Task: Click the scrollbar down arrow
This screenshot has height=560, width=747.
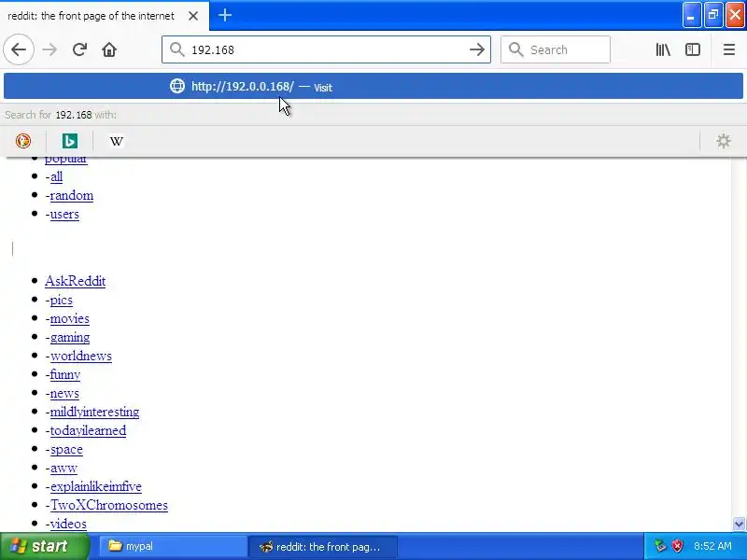Action: [x=739, y=525]
